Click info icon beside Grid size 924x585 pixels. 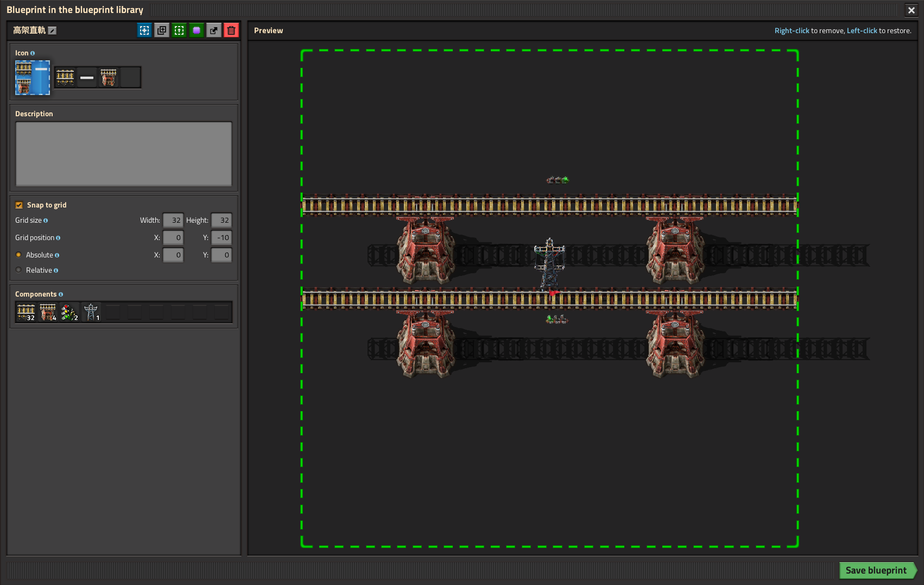[x=46, y=221]
